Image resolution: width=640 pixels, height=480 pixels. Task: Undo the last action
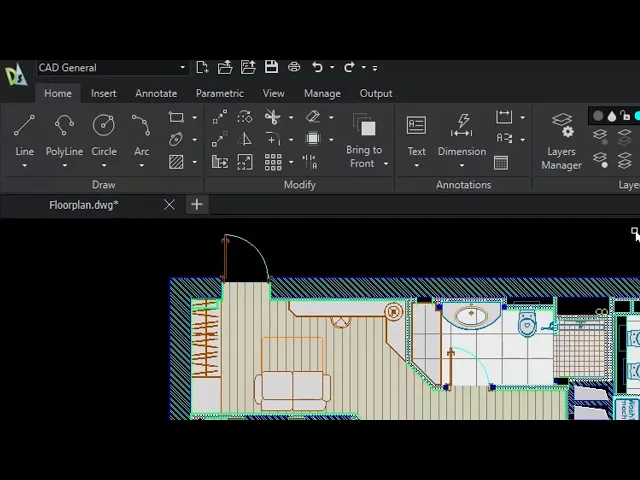pos(318,67)
